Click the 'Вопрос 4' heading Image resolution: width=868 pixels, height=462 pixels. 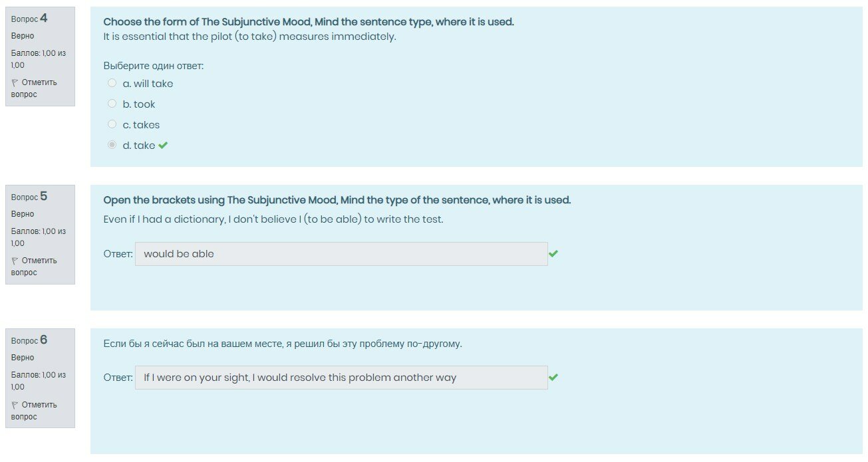[x=29, y=19]
